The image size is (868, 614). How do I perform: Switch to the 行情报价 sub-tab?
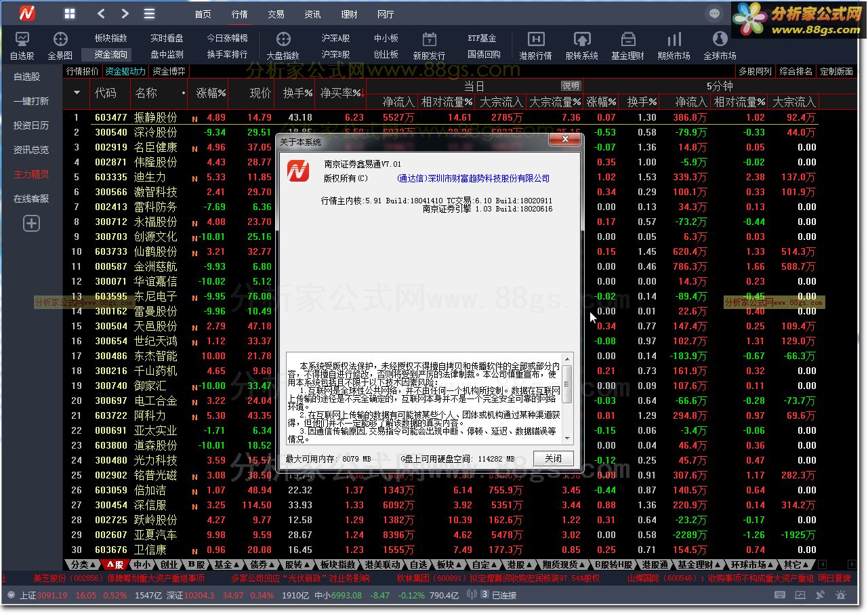[x=83, y=71]
